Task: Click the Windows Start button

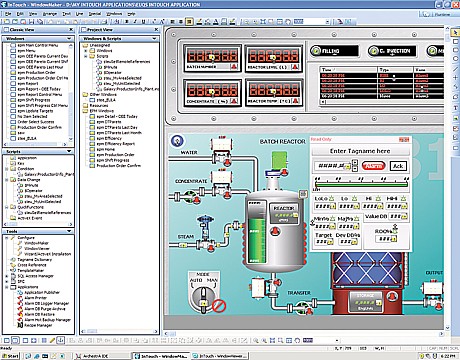Action: click(10, 356)
